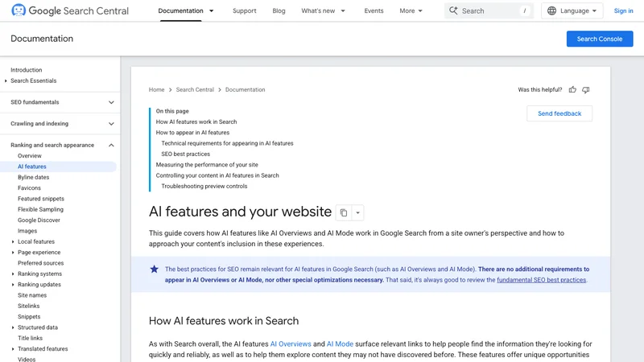Image resolution: width=644 pixels, height=362 pixels.
Task: Open the Support tab
Action: click(245, 10)
